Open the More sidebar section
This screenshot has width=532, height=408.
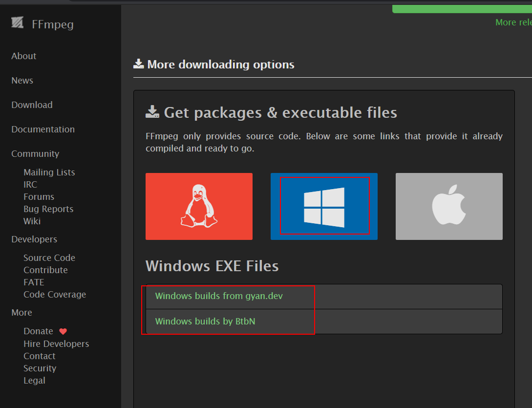(x=21, y=313)
